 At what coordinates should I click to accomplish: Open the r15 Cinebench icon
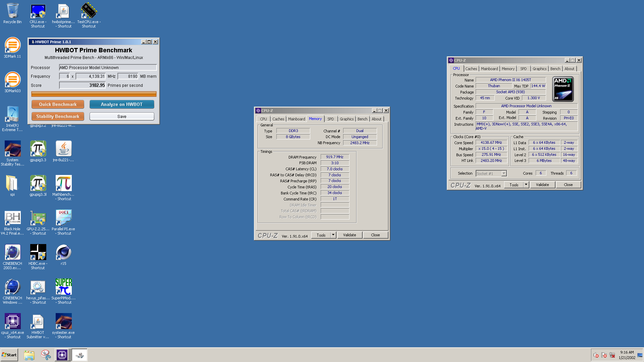click(63, 255)
